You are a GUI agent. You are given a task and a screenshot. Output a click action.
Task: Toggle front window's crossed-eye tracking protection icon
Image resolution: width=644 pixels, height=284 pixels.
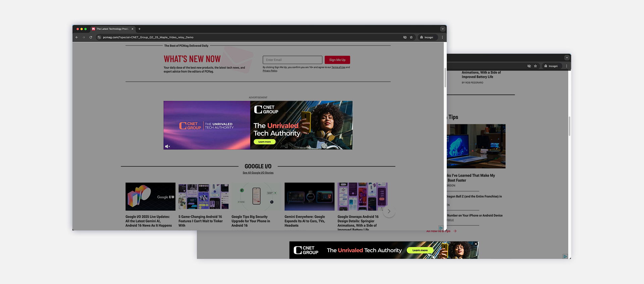(x=405, y=37)
